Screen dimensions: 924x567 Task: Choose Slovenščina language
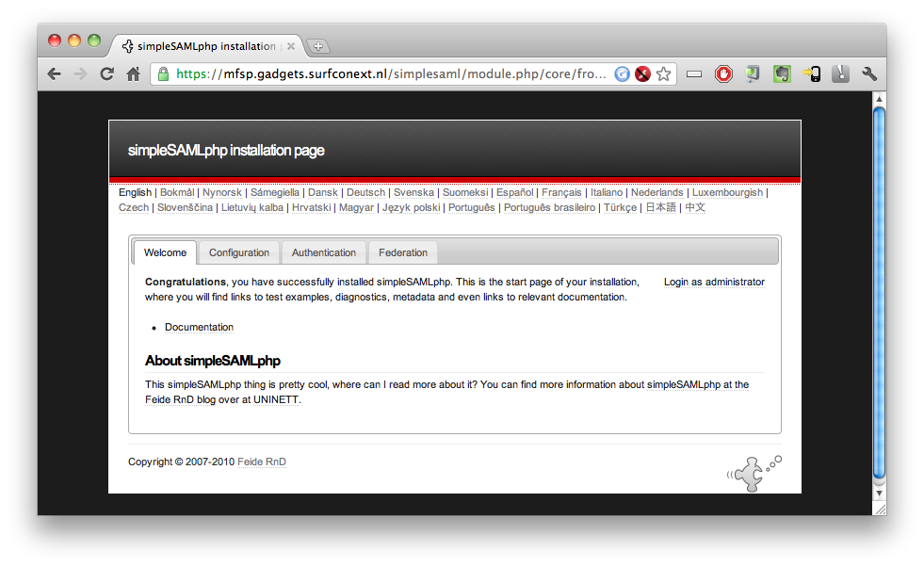pos(185,208)
